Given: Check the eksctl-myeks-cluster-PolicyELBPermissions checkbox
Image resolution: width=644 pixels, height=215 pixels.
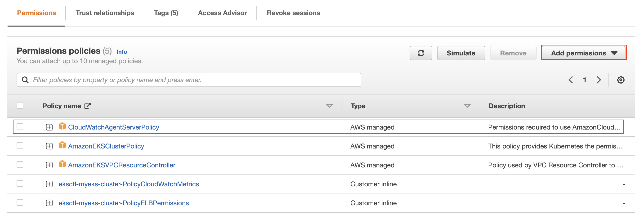Looking at the screenshot, I should point(20,202).
